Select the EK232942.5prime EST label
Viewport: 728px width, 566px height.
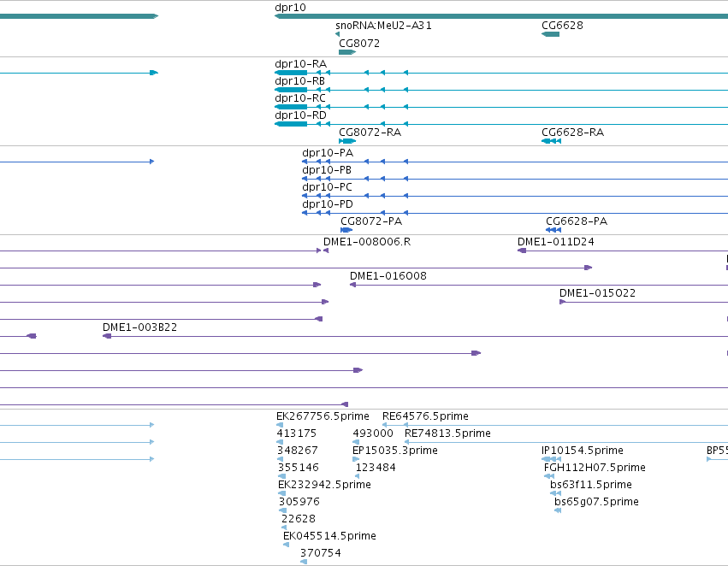(x=324, y=486)
